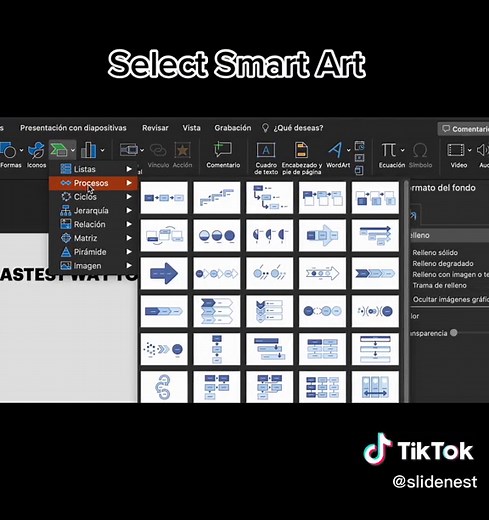This screenshot has height=520, width=489.
Task: Select the three boxes with arrows process layout
Action: click(x=164, y=198)
